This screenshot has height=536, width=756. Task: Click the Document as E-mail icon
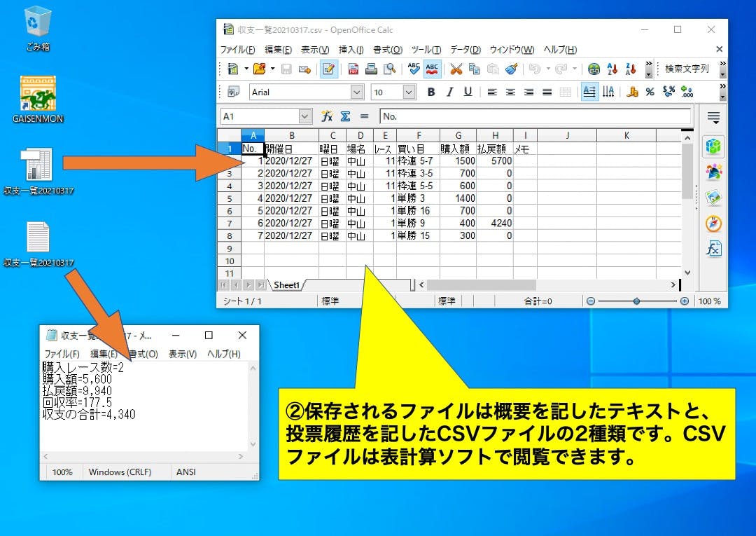pos(304,69)
